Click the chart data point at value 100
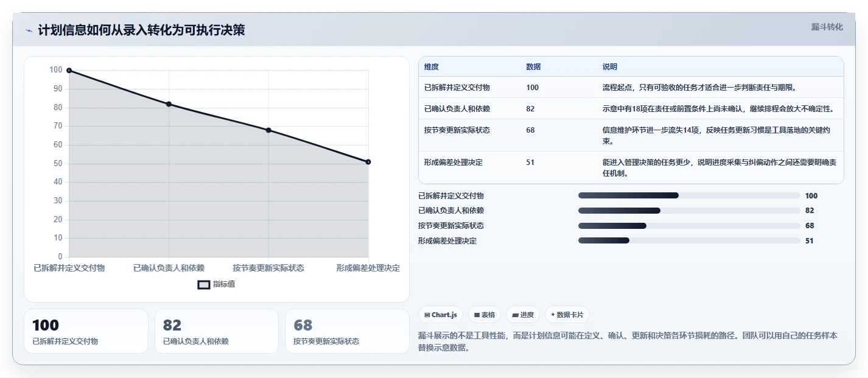868x378 pixels. [69, 71]
